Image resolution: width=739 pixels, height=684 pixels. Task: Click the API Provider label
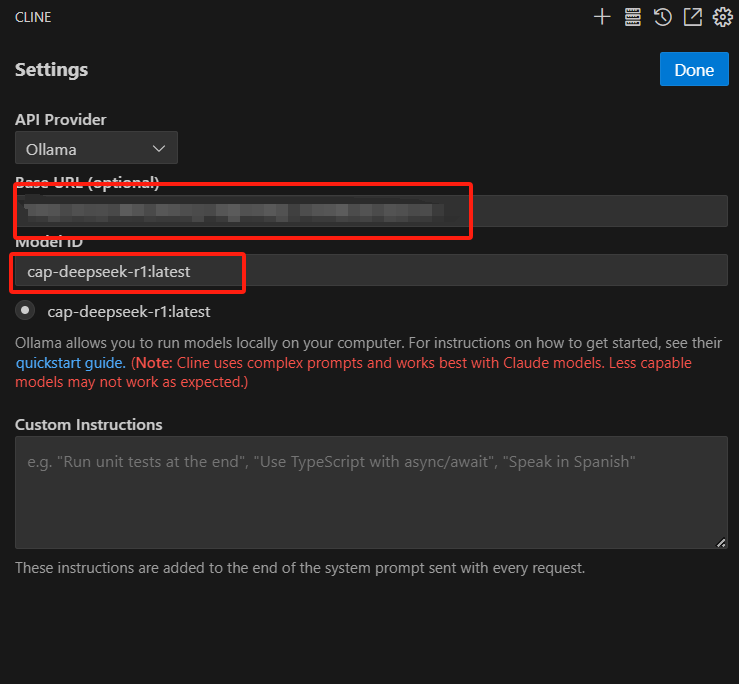61,119
